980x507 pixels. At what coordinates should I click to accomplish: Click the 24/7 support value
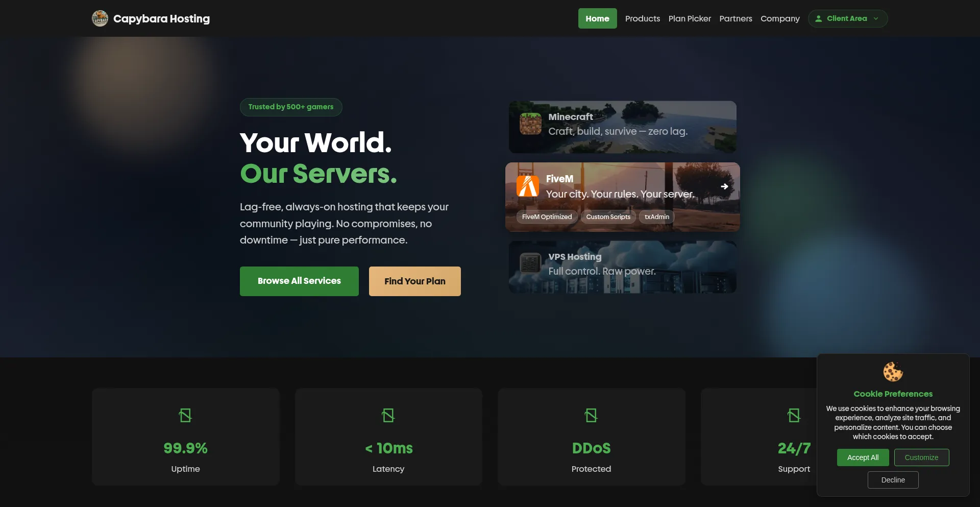pyautogui.click(x=794, y=448)
